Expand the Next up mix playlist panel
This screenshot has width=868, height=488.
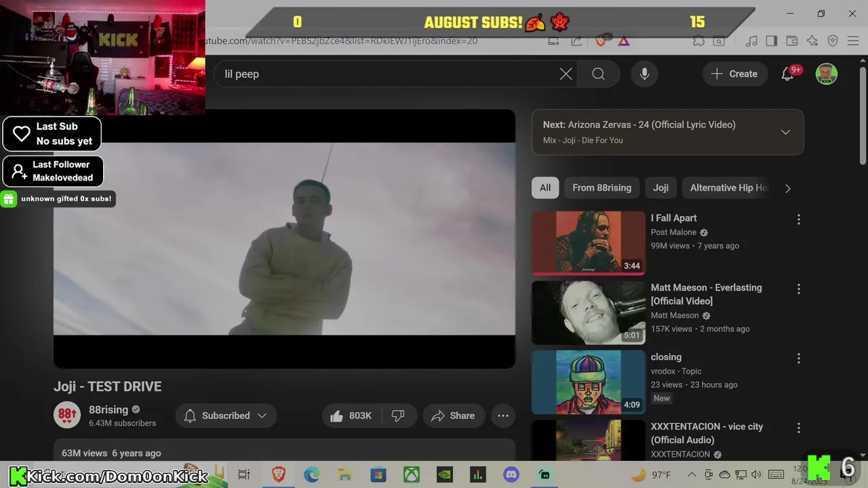tap(785, 132)
